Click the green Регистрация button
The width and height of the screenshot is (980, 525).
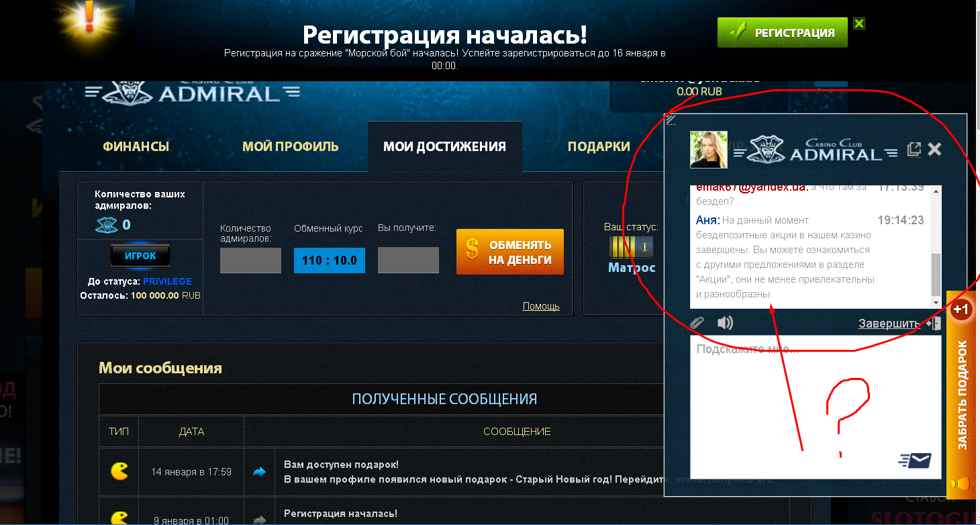click(x=783, y=32)
